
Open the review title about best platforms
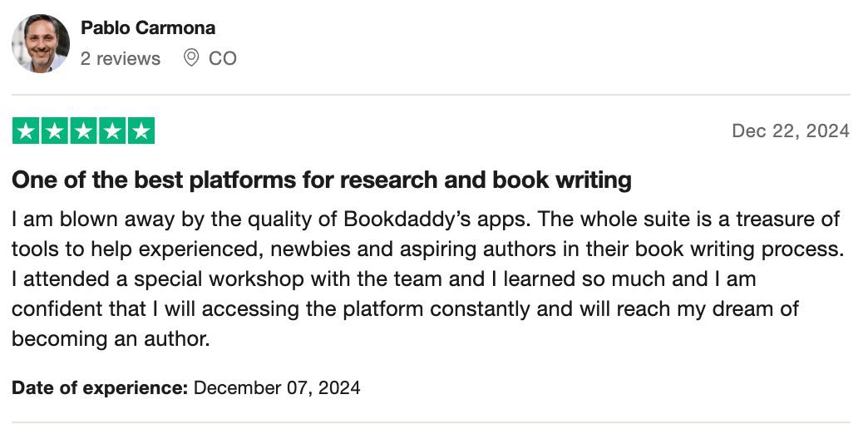point(322,180)
